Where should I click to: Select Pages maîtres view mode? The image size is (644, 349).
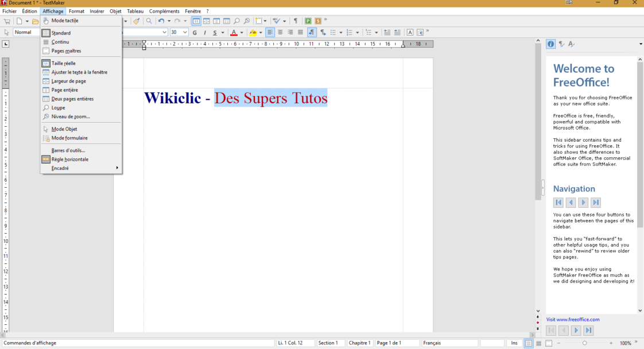click(x=81, y=51)
